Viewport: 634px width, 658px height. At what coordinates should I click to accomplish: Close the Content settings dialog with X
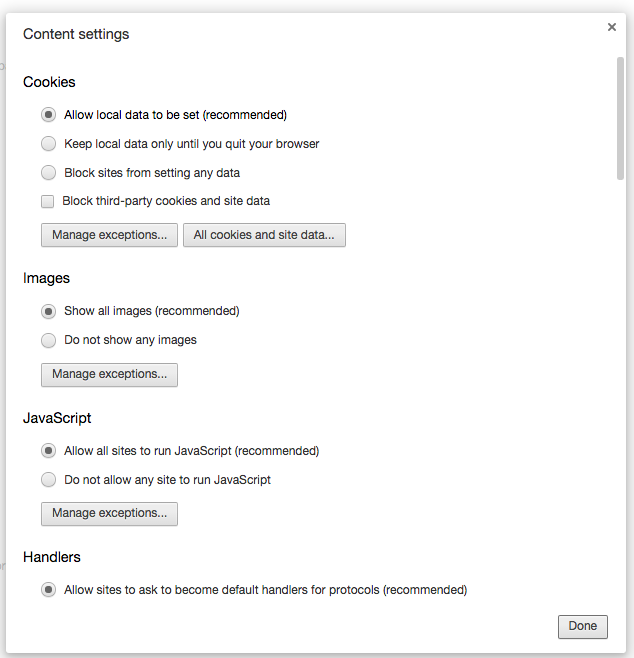pos(612,27)
